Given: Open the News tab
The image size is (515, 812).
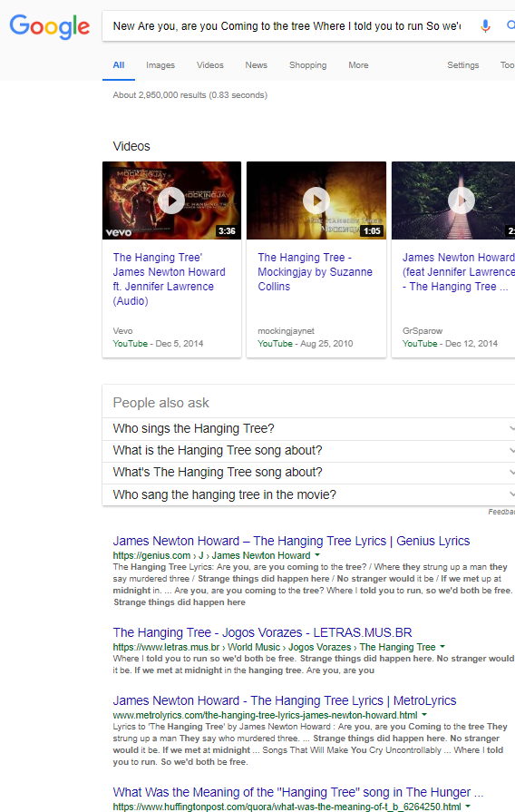Looking at the screenshot, I should pyautogui.click(x=257, y=65).
